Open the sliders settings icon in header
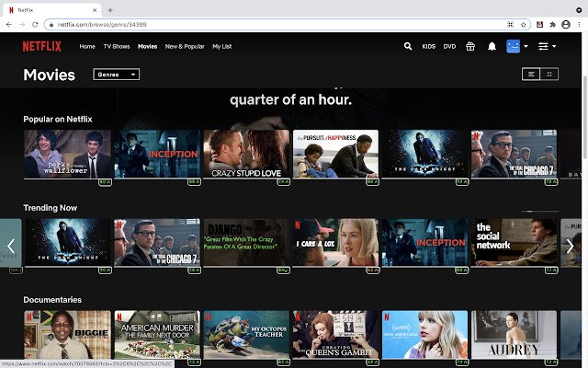This screenshot has height=368, width=588. click(543, 46)
